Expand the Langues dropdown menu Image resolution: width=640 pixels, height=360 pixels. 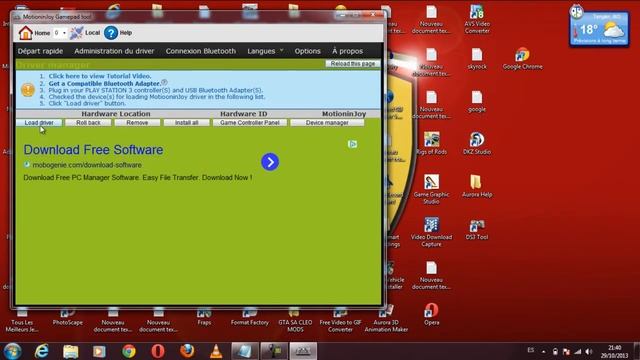pos(265,51)
